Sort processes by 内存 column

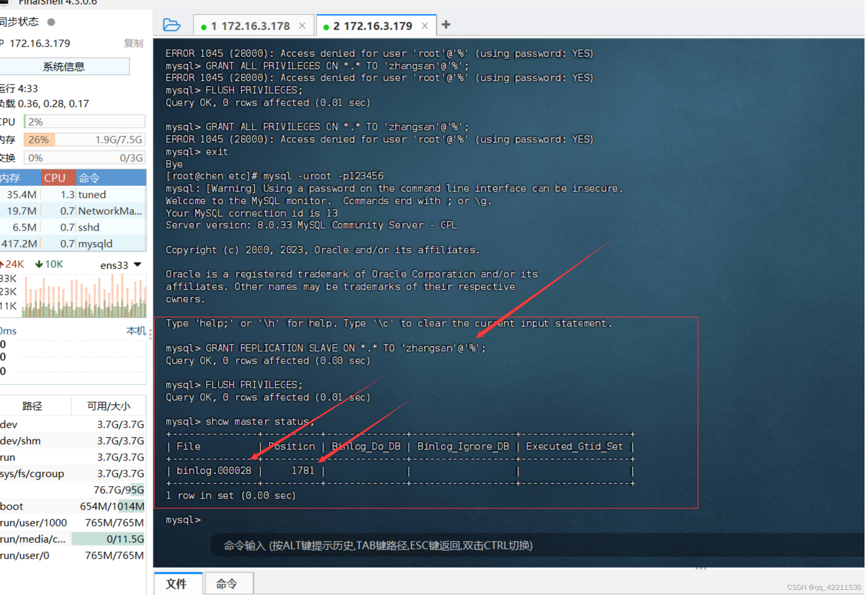(21, 178)
